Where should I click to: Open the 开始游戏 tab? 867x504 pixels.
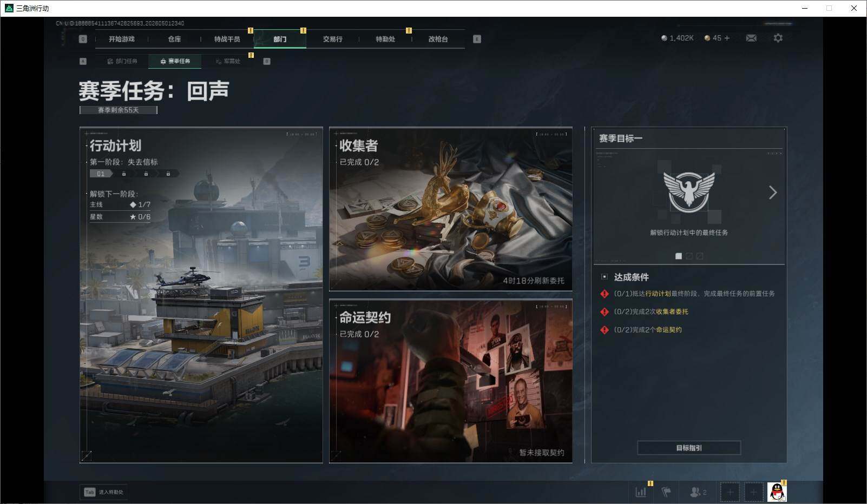pos(121,39)
